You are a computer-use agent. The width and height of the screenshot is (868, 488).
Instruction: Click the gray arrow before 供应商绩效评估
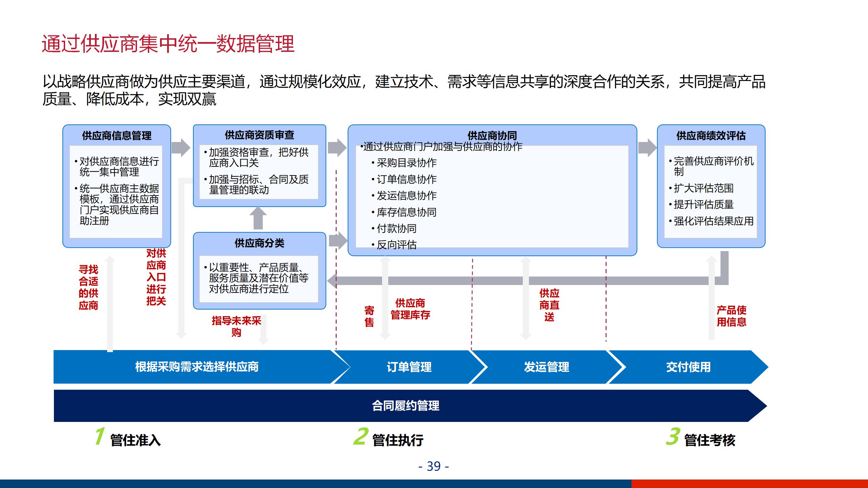[x=647, y=148]
